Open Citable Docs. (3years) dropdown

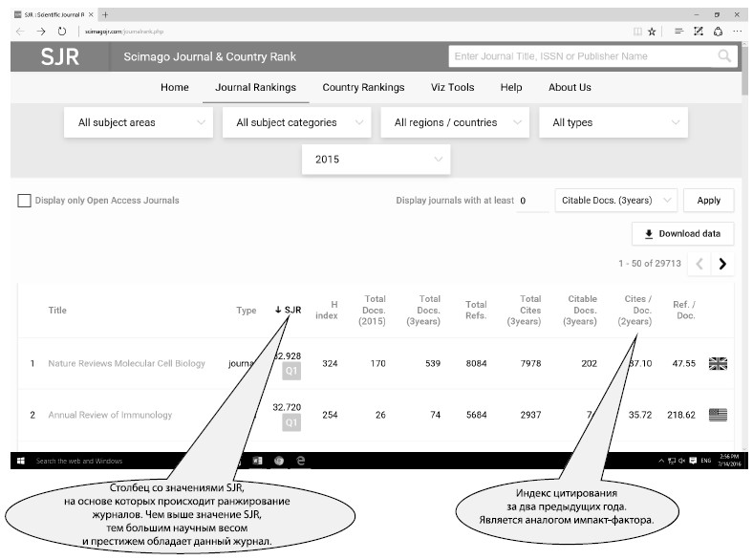click(x=616, y=201)
